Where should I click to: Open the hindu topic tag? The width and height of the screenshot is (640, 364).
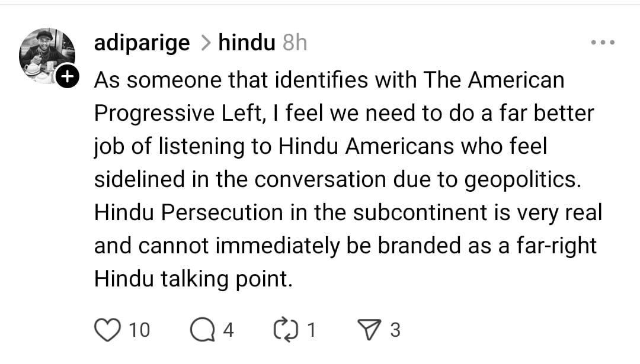(247, 43)
